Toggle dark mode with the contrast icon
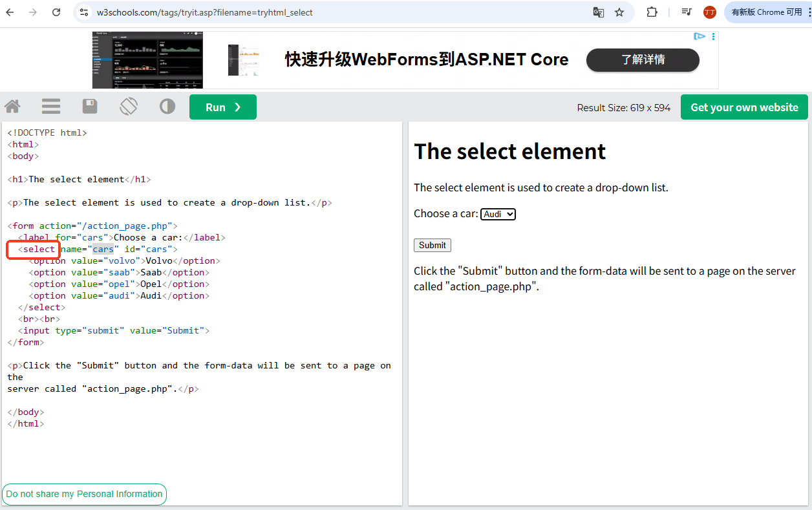 pyautogui.click(x=167, y=106)
